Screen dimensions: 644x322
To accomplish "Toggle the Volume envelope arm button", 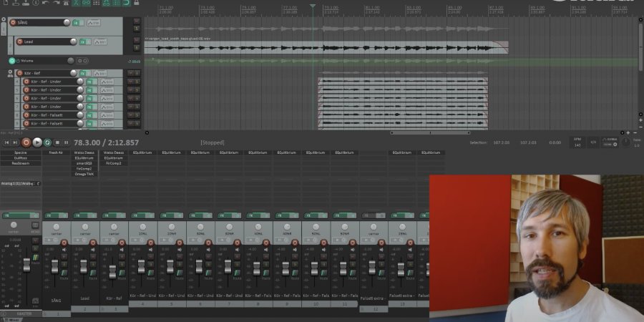I will click(11, 61).
